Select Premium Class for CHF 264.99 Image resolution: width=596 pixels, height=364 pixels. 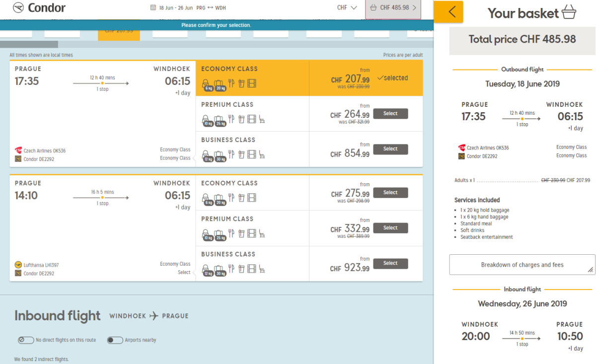coord(390,114)
